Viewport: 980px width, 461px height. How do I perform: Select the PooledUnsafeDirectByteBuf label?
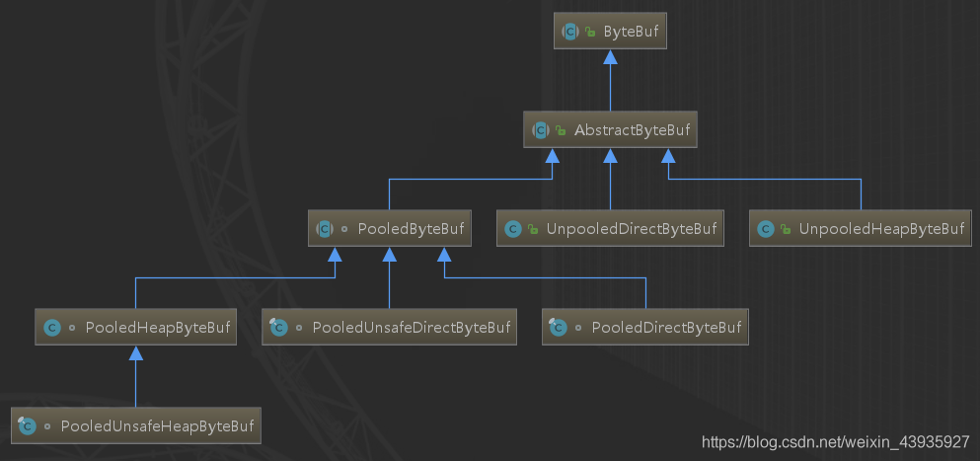click(x=411, y=327)
